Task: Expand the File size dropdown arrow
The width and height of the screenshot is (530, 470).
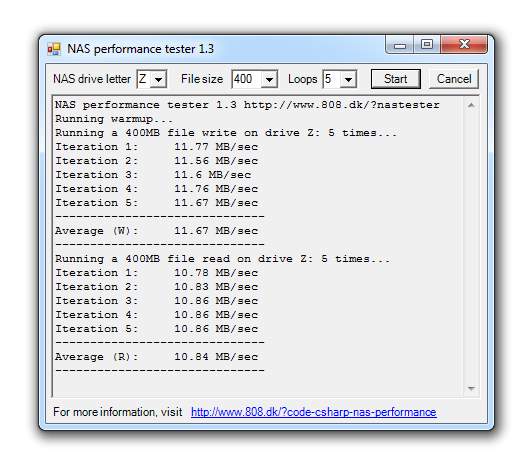Action: pos(269,79)
